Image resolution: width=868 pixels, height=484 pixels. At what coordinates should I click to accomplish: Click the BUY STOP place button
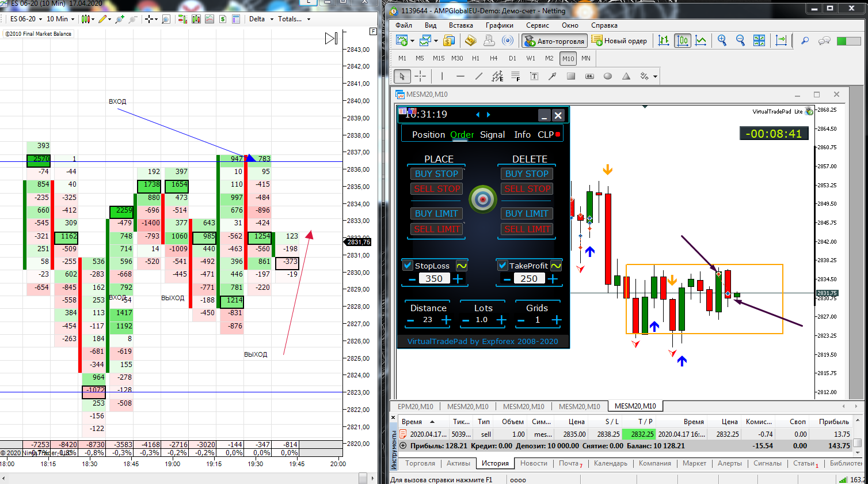point(437,173)
